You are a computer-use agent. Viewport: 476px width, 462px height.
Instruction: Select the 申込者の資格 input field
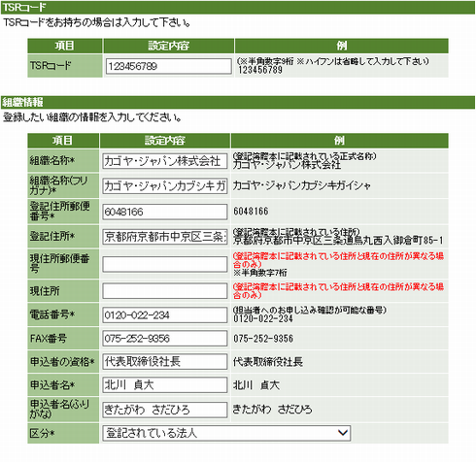click(165, 361)
